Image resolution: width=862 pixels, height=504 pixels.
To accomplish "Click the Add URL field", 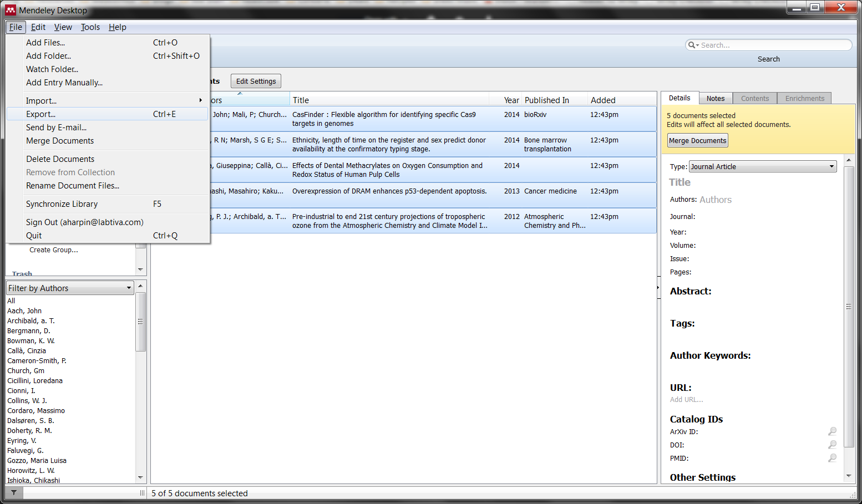I will click(686, 400).
